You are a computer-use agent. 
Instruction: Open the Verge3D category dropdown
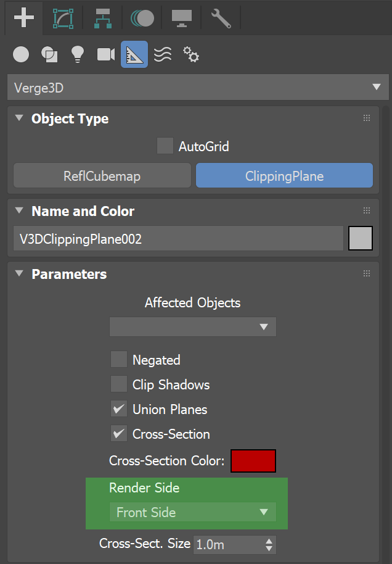click(x=198, y=88)
